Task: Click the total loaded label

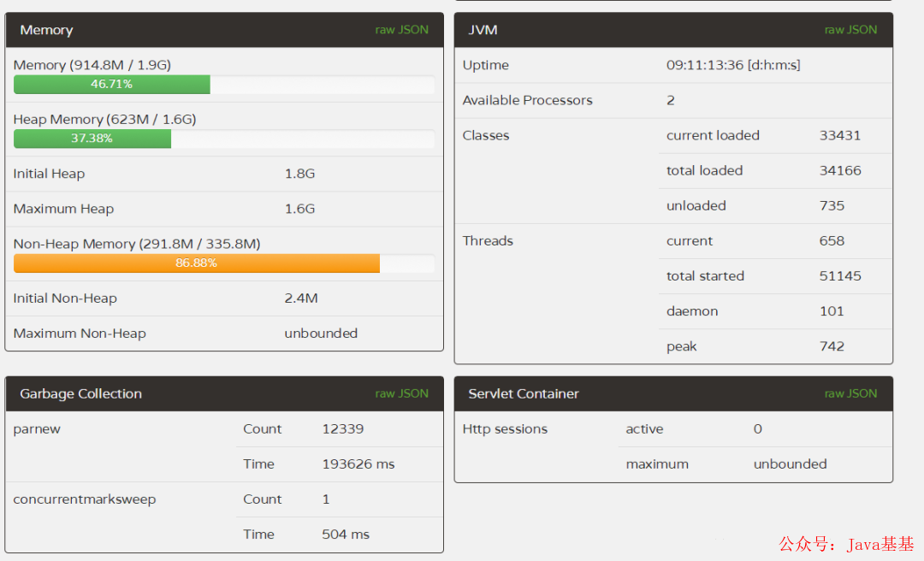Action: (704, 170)
